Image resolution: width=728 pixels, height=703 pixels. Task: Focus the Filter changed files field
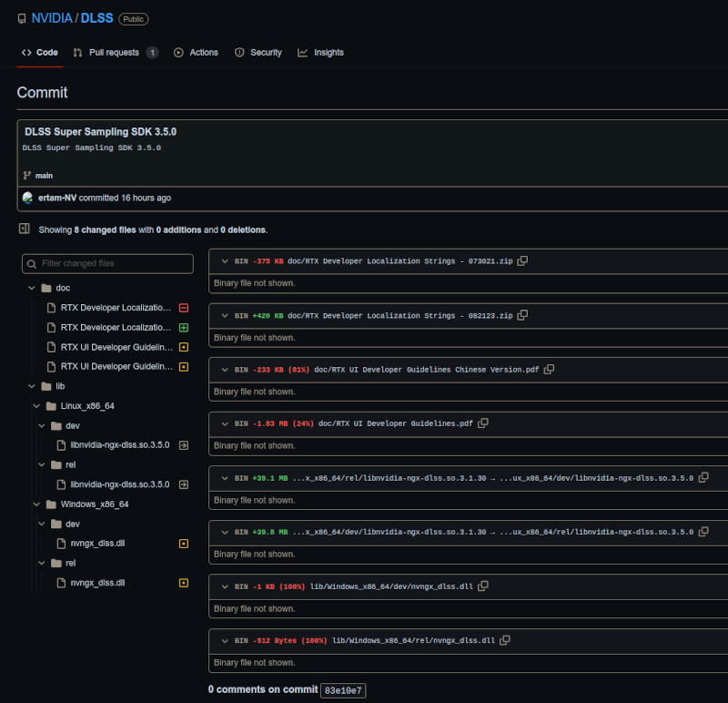108,263
